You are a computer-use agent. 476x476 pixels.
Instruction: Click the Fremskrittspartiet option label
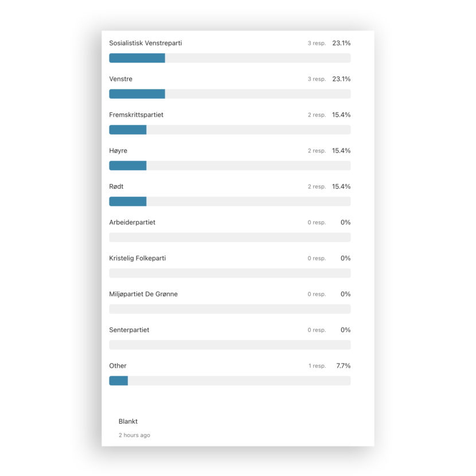click(136, 115)
